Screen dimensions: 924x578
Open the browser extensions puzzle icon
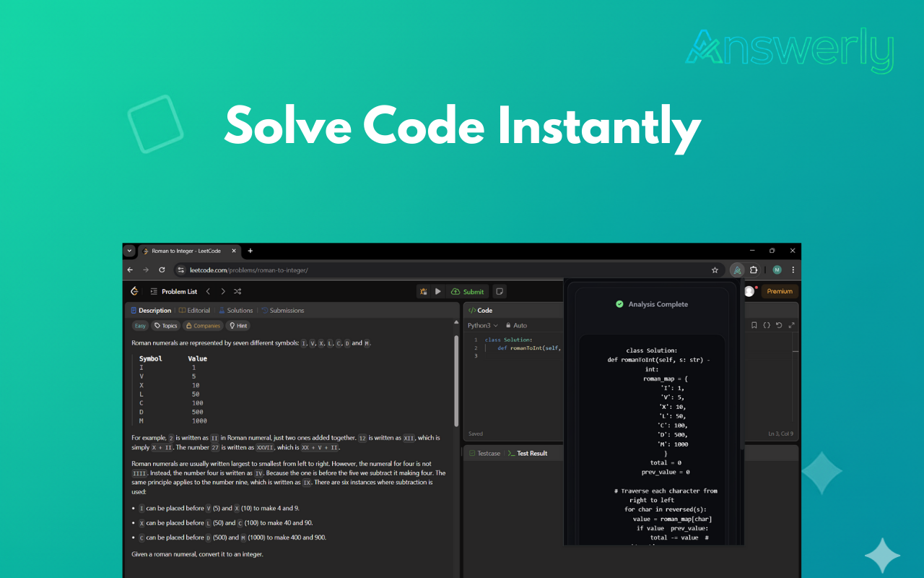[754, 269]
